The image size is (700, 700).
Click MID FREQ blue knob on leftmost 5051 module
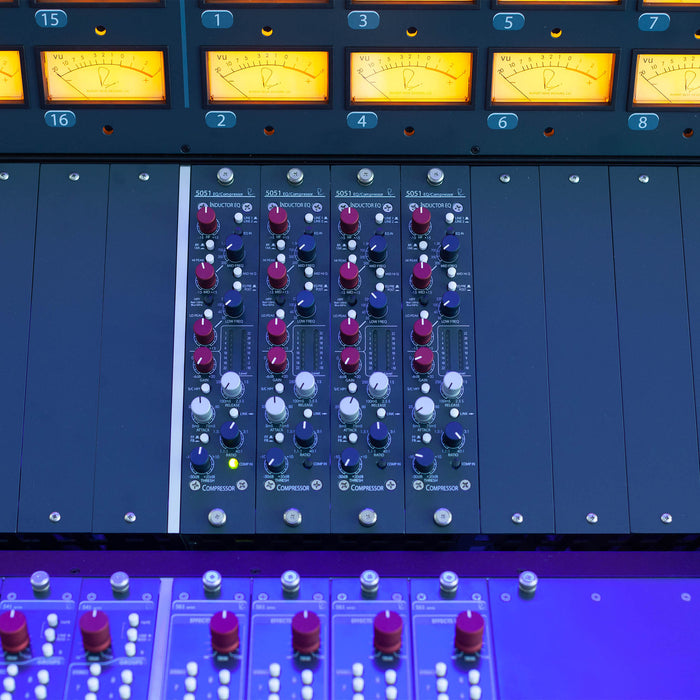[234, 248]
